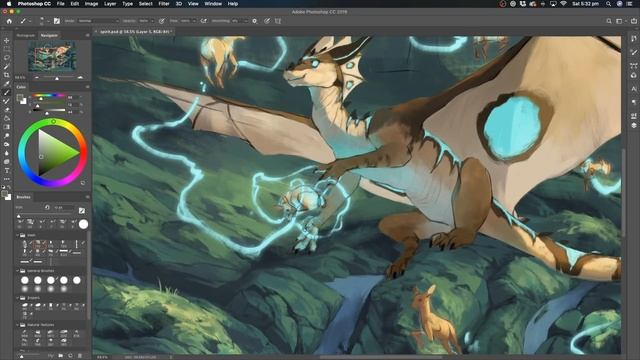Screen dimensions: 640x360
Task: Click the create new brush icon
Action: (70, 356)
